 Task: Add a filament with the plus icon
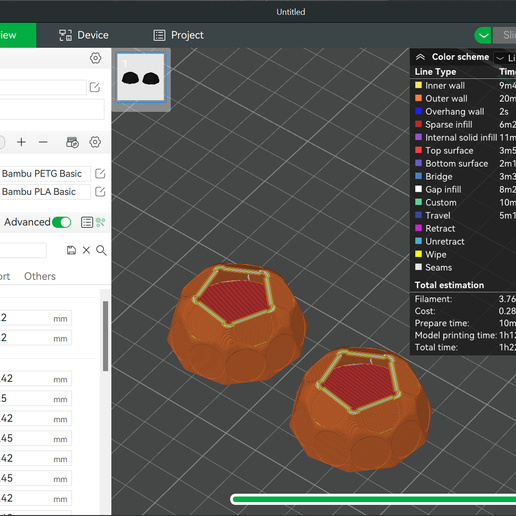coord(21,142)
